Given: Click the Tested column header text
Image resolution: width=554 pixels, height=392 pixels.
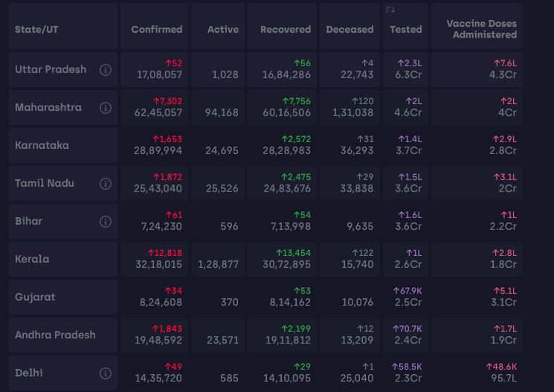Looking at the screenshot, I should tap(406, 30).
